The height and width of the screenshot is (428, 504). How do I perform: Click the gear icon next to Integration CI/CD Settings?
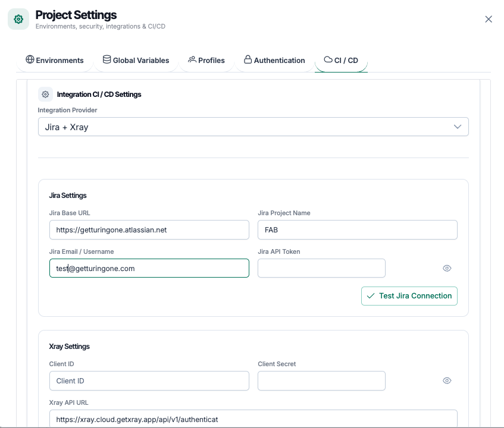point(45,94)
